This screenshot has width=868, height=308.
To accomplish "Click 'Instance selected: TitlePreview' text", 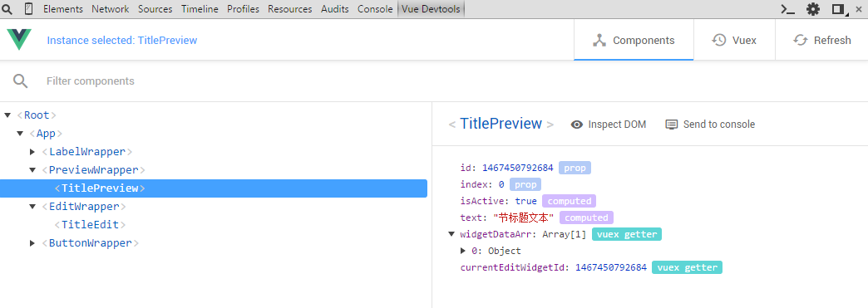I will [x=121, y=41].
